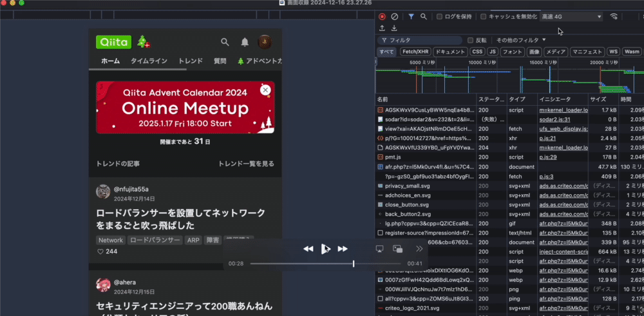The width and height of the screenshot is (644, 316).
Task: Sort by サイズ column header
Action: pos(603,99)
